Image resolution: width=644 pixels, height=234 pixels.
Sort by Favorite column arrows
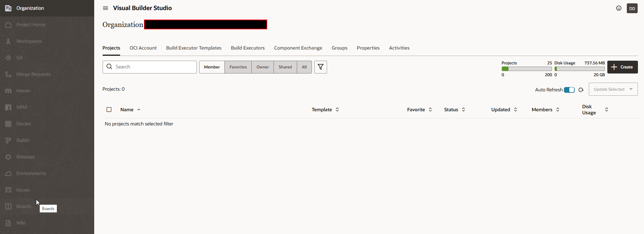coord(430,110)
